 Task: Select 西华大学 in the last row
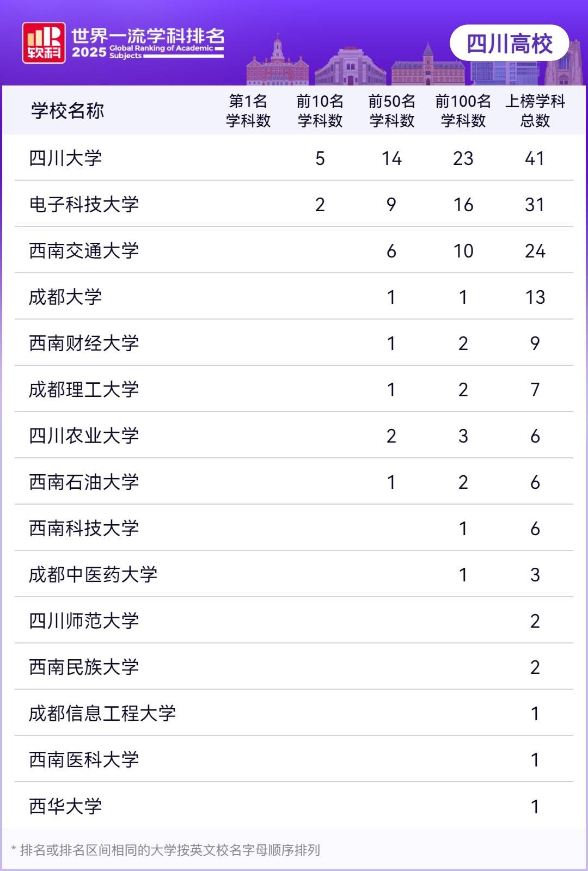click(65, 806)
